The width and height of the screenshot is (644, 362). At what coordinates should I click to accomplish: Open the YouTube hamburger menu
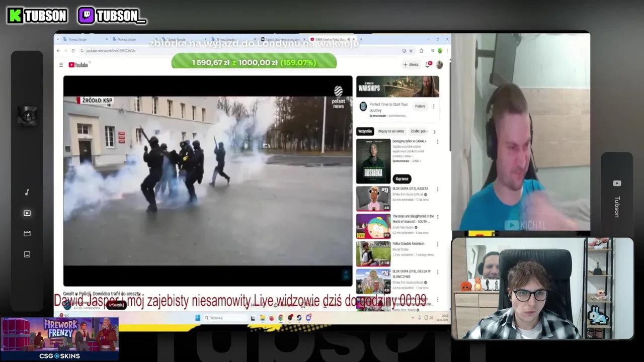tap(61, 65)
